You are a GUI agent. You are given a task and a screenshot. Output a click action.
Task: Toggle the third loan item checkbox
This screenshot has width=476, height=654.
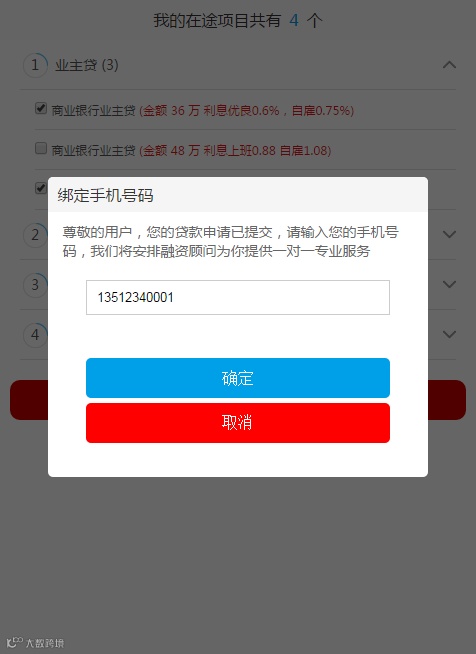[x=40, y=188]
